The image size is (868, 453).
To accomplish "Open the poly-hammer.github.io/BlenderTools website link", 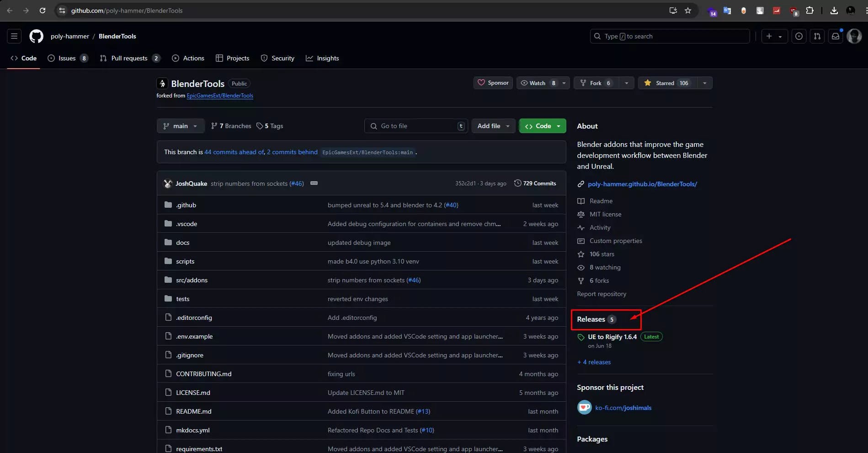I will [642, 184].
